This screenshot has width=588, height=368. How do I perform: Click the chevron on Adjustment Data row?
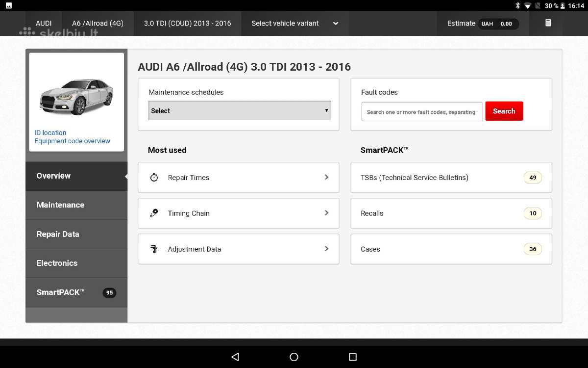pos(326,249)
